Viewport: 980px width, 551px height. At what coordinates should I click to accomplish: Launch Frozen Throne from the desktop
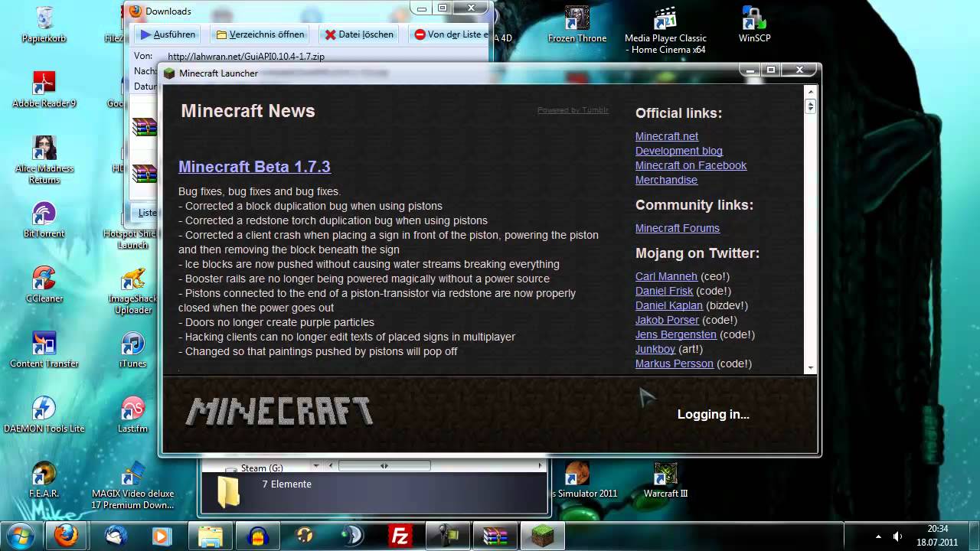point(577,24)
